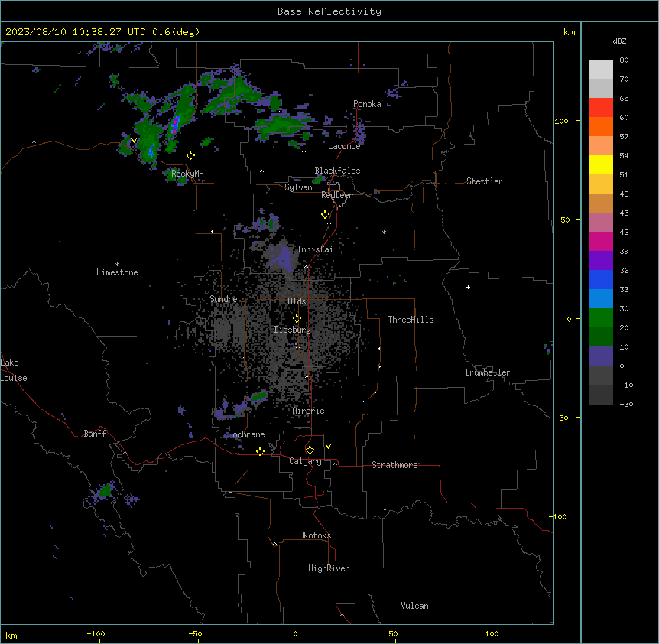Image resolution: width=659 pixels, height=644 pixels.
Task: Click the Banff town label
Action: coord(95,434)
